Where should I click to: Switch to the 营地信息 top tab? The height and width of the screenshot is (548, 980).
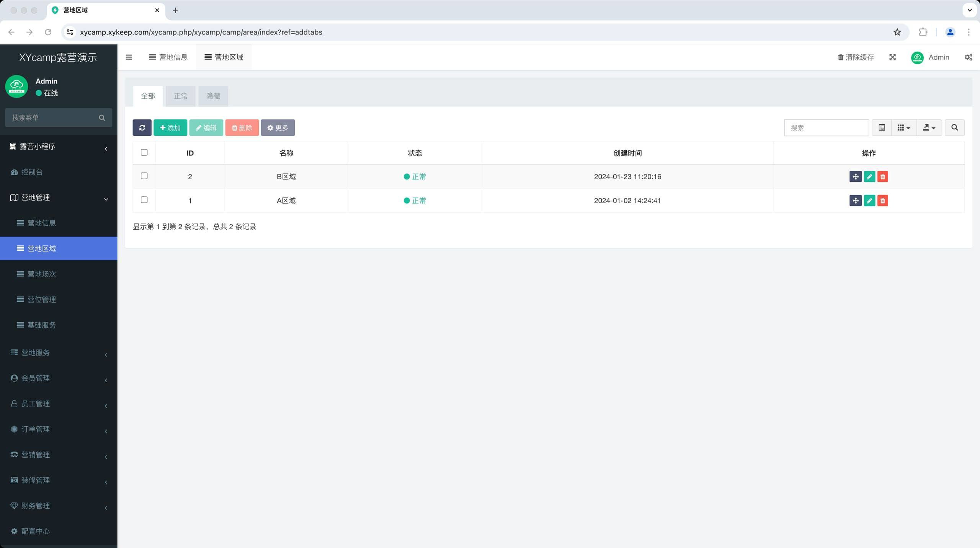[x=168, y=57]
